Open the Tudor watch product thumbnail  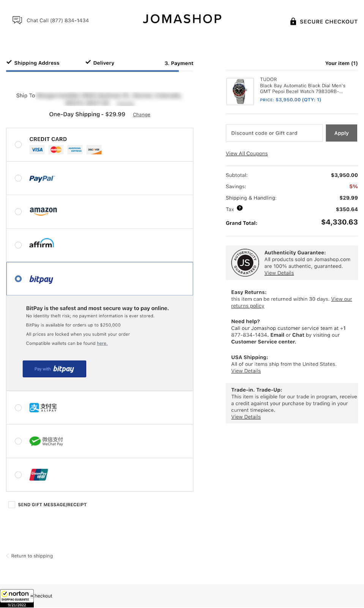(240, 92)
